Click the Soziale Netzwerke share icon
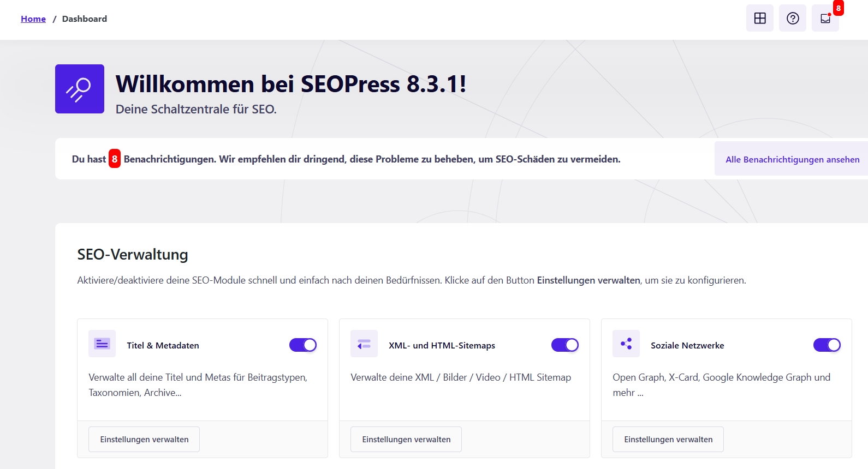Viewport: 868px width, 469px height. pyautogui.click(x=626, y=344)
